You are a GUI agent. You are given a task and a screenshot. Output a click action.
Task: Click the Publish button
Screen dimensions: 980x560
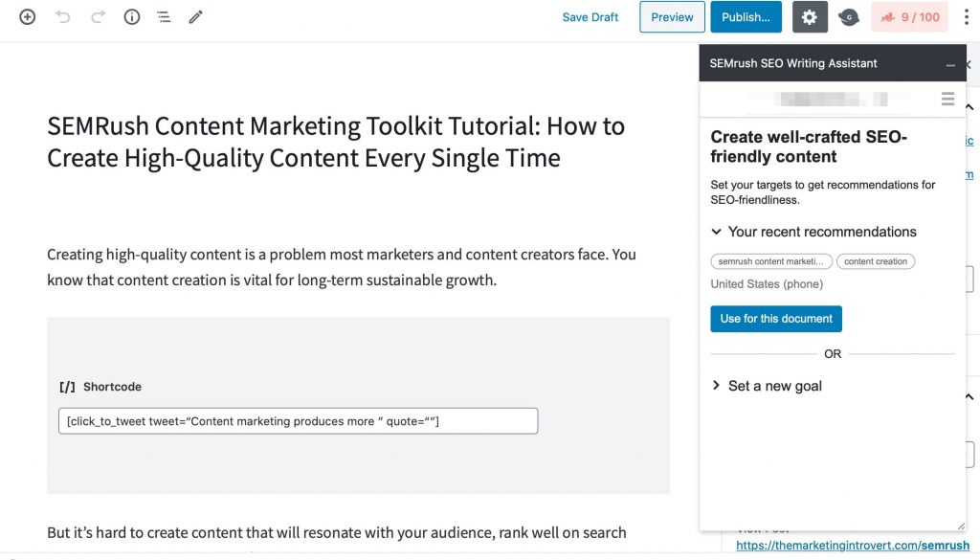[746, 16]
